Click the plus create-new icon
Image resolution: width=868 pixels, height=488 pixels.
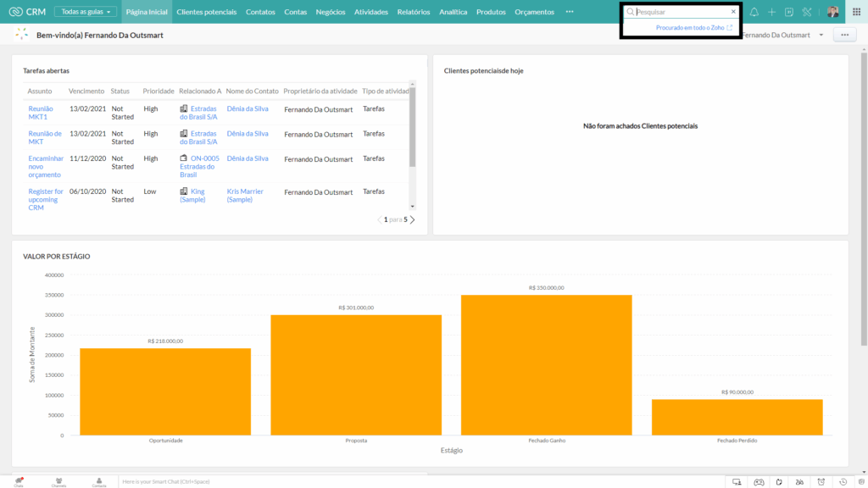(771, 12)
